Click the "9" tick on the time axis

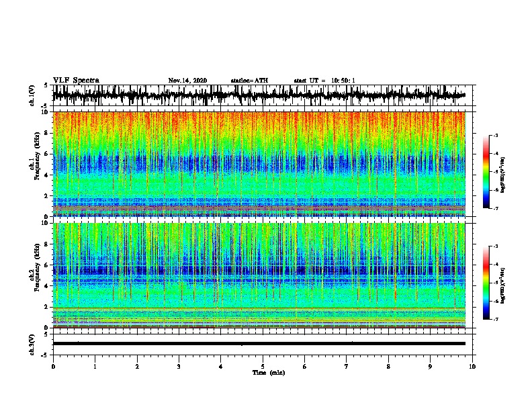430,367
